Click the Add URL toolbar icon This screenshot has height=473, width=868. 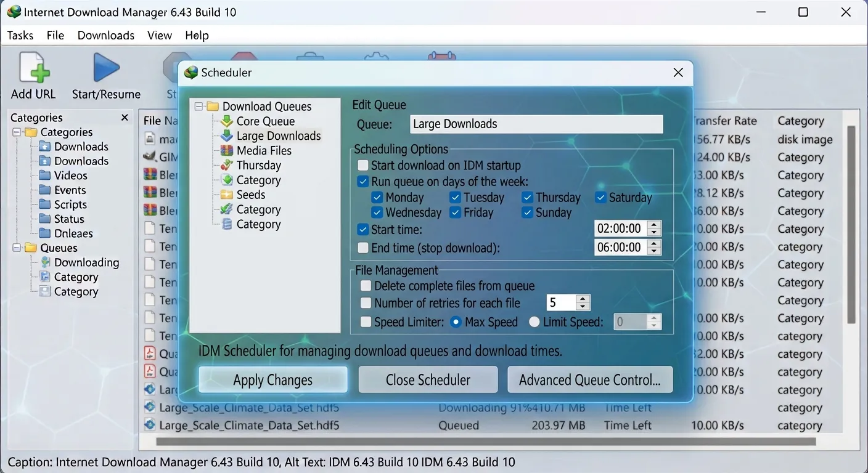coord(34,67)
